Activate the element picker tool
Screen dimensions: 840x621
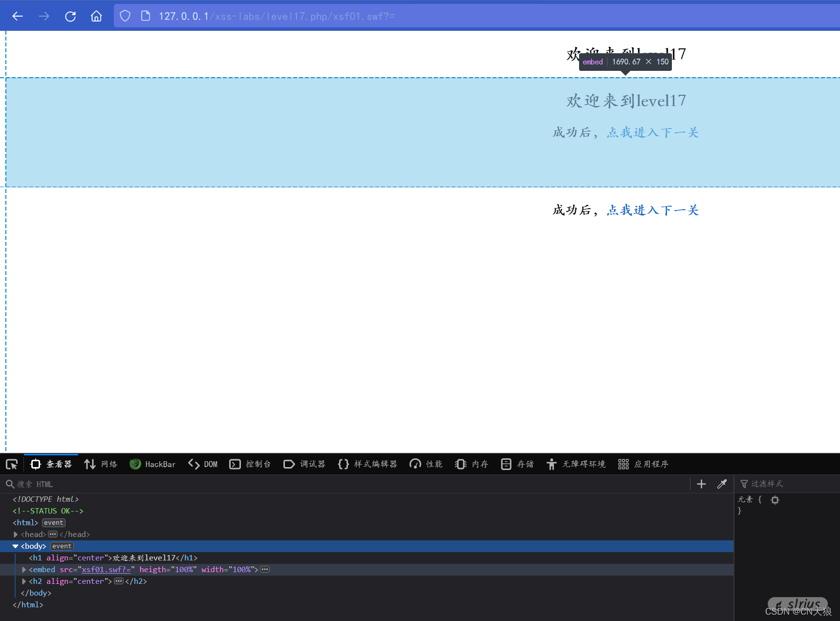point(11,464)
